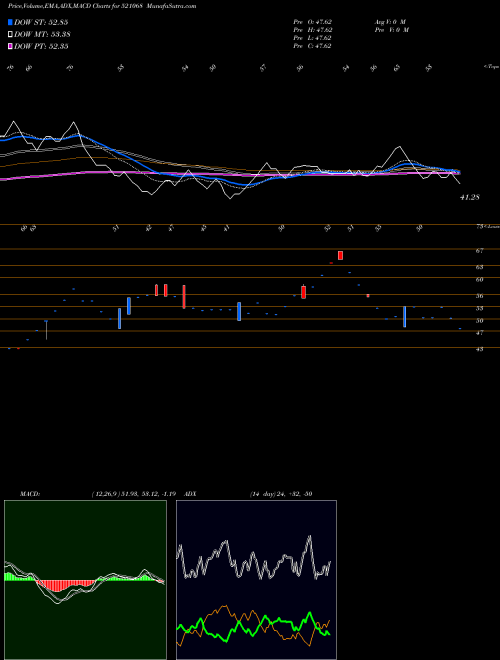Image resolution: width=500 pixels, height=660 pixels.
Task: Click the blue DOW ST legend swatch
Action: pyautogui.click(x=10, y=22)
